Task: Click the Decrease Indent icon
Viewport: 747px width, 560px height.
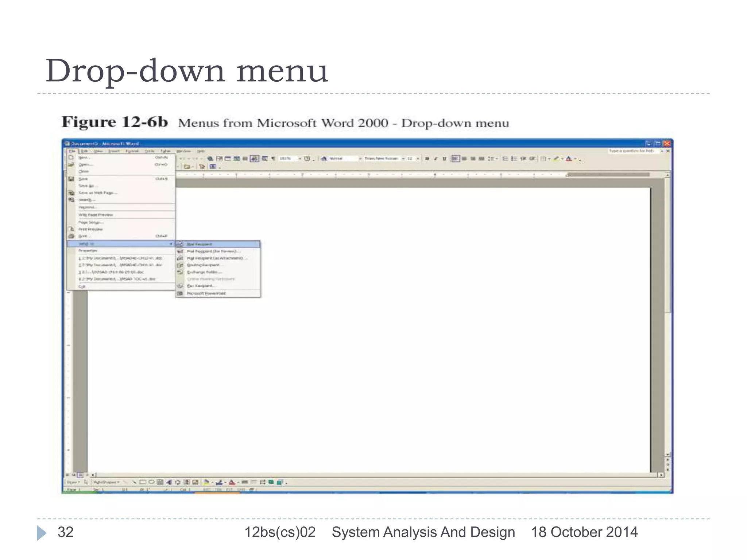Action: (x=523, y=159)
